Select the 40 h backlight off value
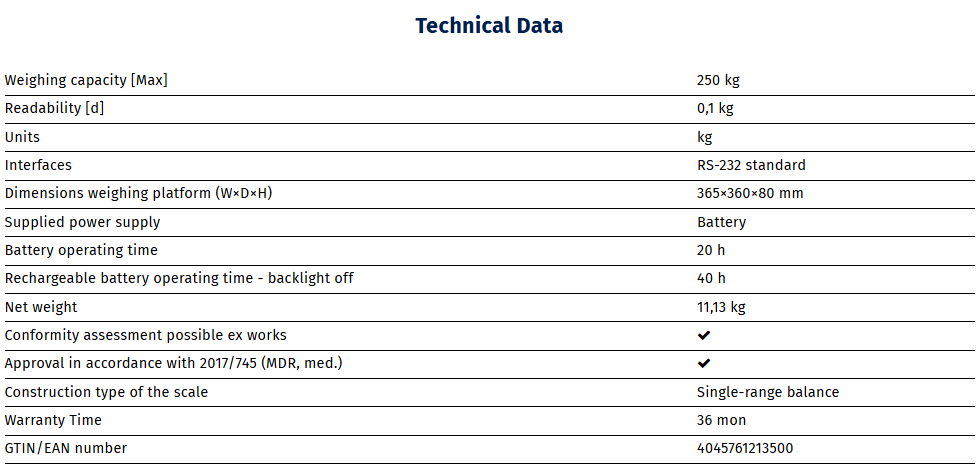The height and width of the screenshot is (465, 976). coord(711,278)
